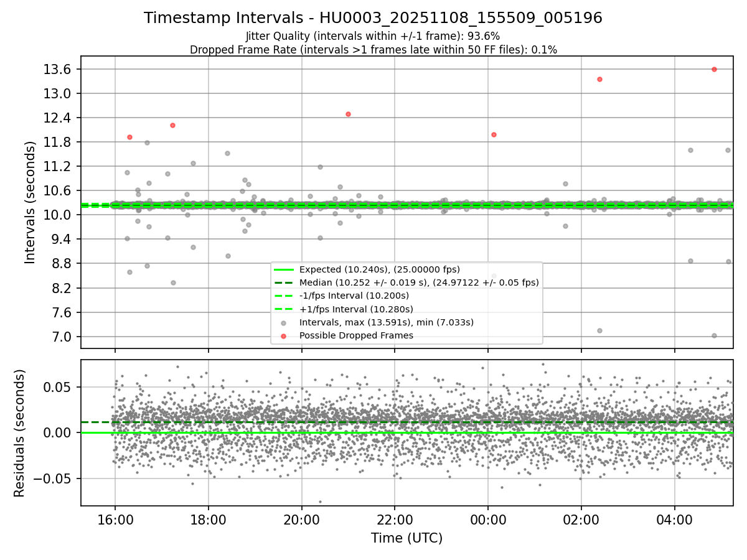Image resolution: width=747 pixels, height=560 pixels.
Task: Click the red dropped-frame point near 12.2 seconds
Action: coord(172,125)
